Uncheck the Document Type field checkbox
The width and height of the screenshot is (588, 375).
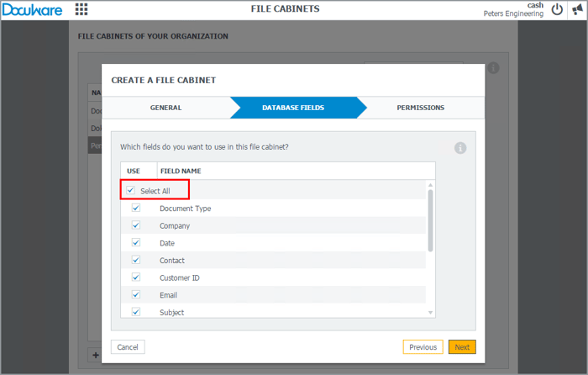(x=135, y=209)
